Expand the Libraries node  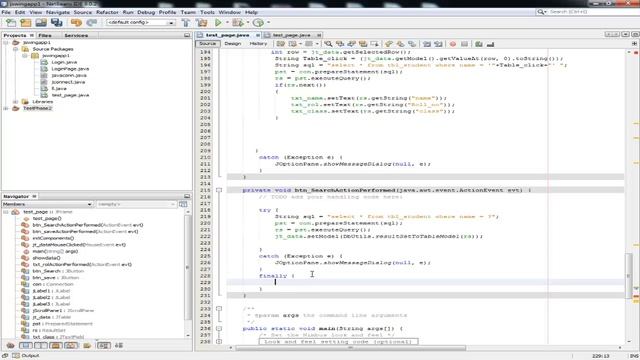pos(16,102)
